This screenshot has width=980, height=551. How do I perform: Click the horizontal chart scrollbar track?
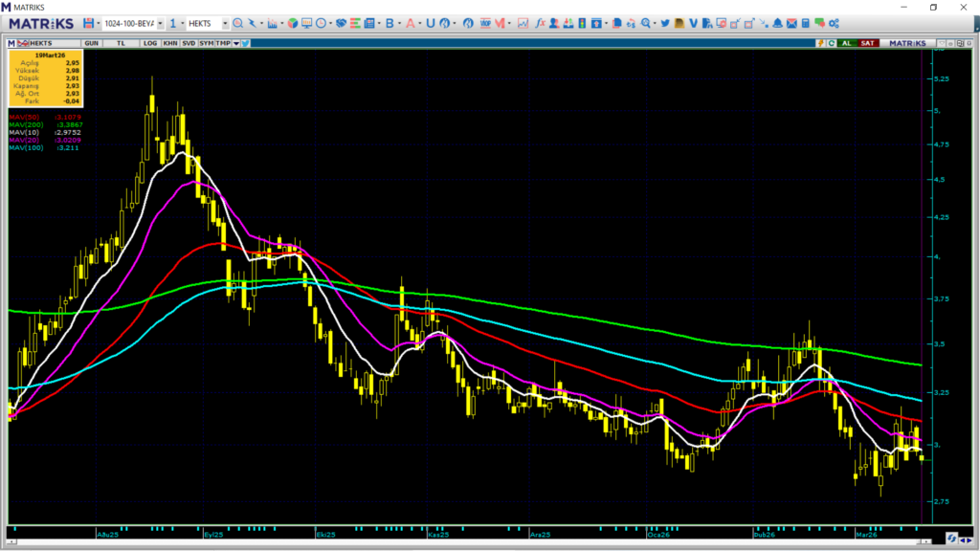coord(469,541)
